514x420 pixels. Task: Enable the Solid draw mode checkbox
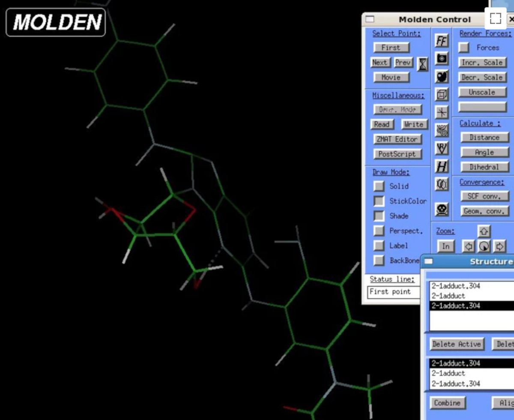tap(379, 186)
